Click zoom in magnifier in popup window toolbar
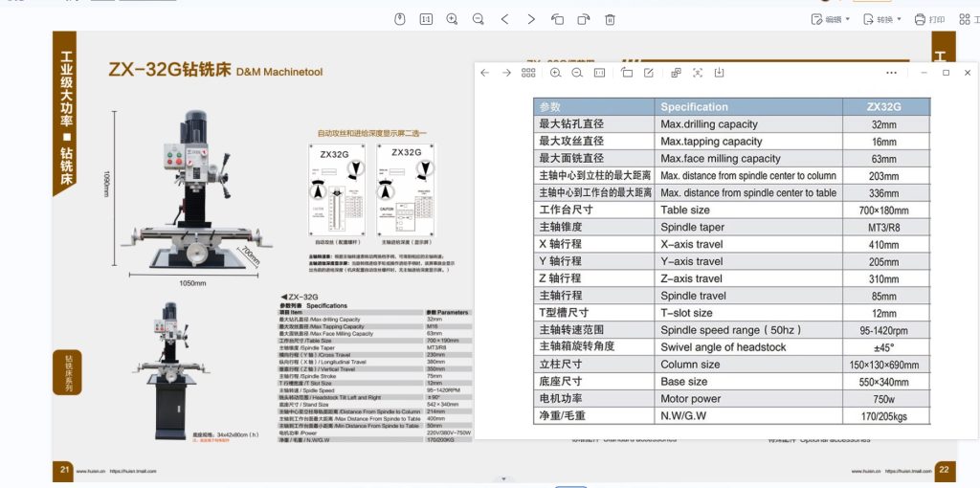 coord(555,73)
